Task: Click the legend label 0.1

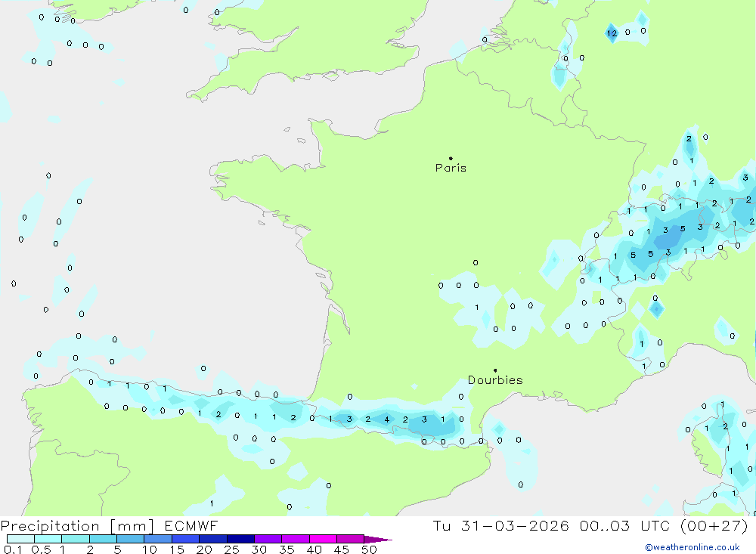Action: [x=13, y=549]
